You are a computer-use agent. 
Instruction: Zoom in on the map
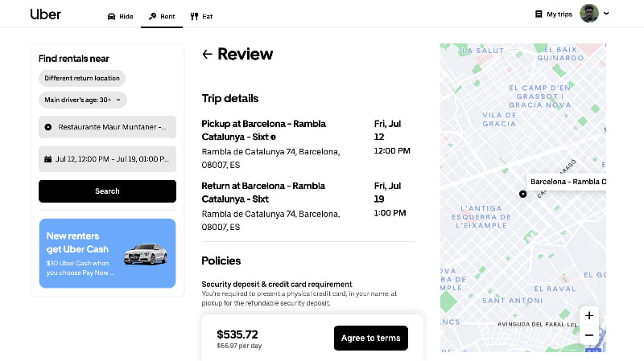589,315
